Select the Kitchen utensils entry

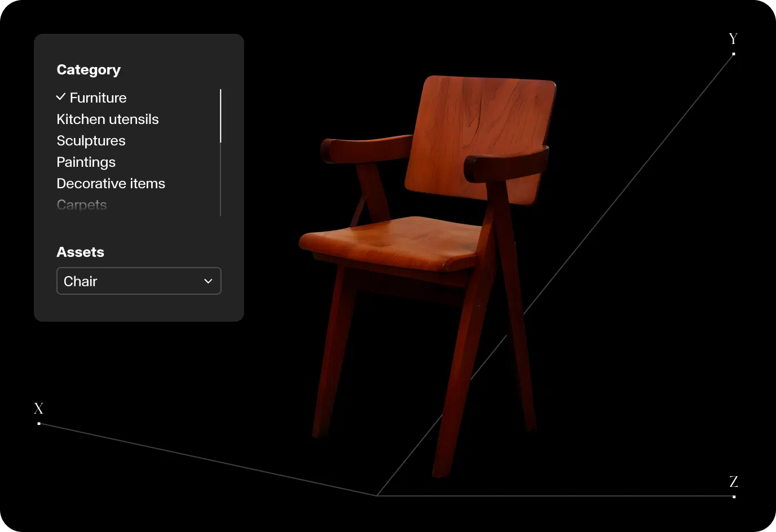tap(107, 119)
